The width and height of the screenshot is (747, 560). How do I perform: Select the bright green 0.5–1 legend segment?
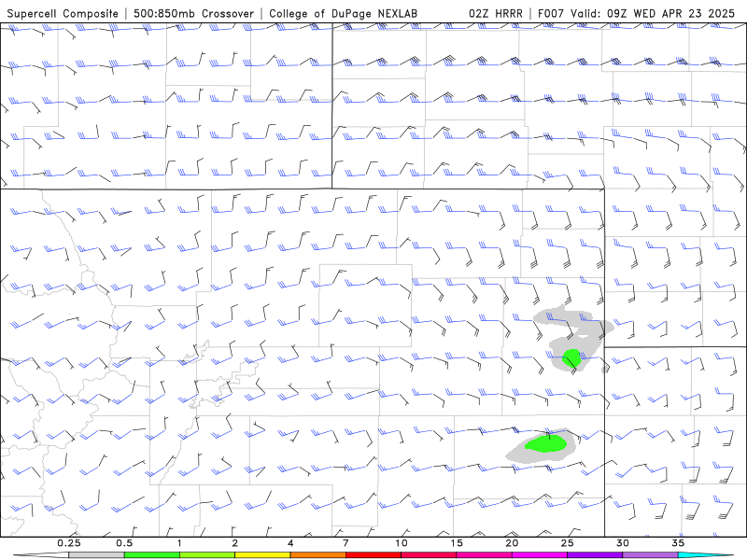pyautogui.click(x=152, y=555)
